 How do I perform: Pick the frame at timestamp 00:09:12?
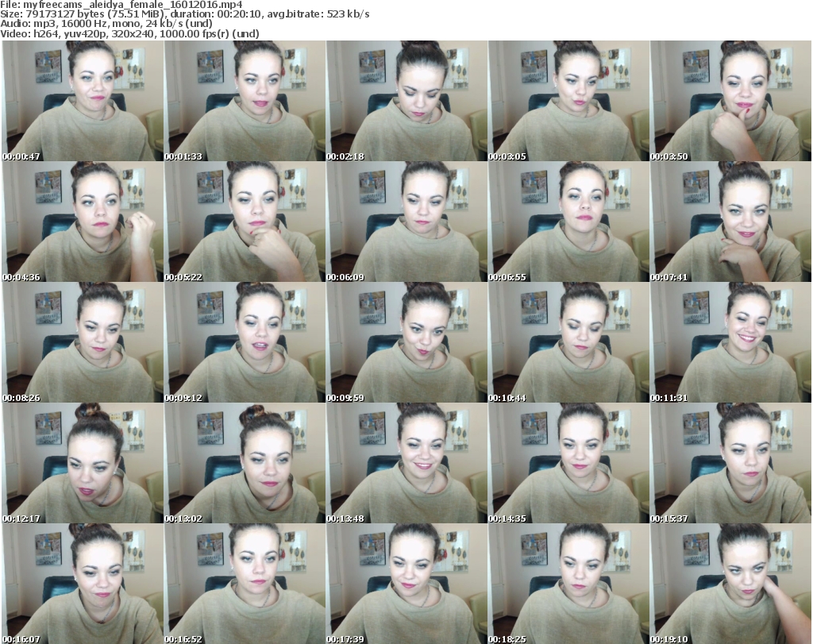[245, 343]
